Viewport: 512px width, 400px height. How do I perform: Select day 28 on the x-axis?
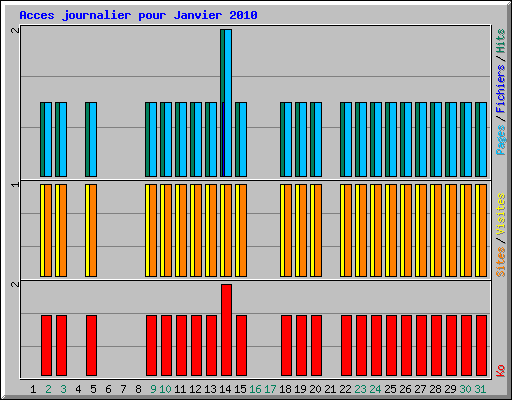435,389
